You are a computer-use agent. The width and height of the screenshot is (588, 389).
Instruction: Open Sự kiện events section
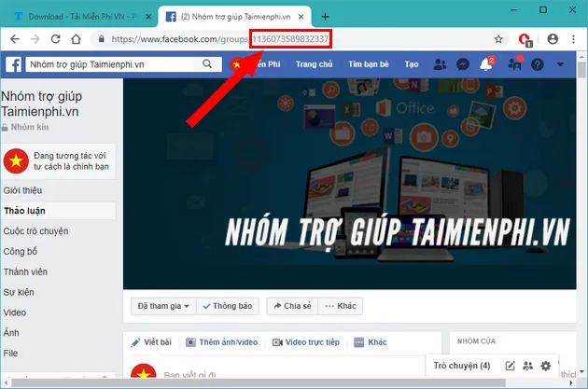pos(19,292)
